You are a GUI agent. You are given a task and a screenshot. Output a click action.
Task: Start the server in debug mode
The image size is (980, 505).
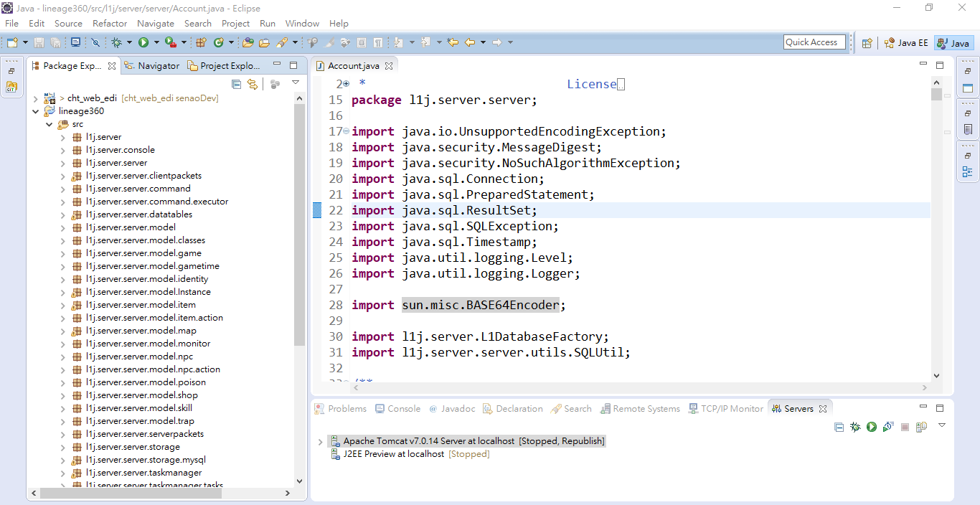(x=855, y=427)
